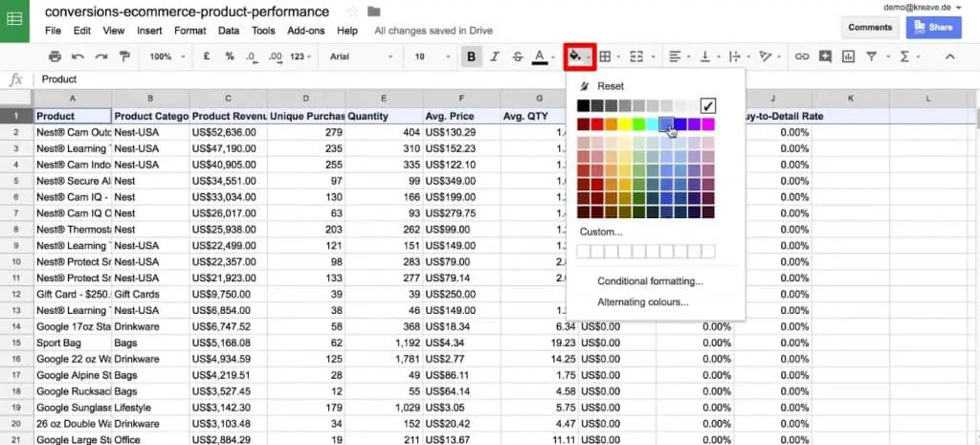Screen dimensions: 980x445
Task: Click the text wrapping icon
Action: [x=735, y=56]
